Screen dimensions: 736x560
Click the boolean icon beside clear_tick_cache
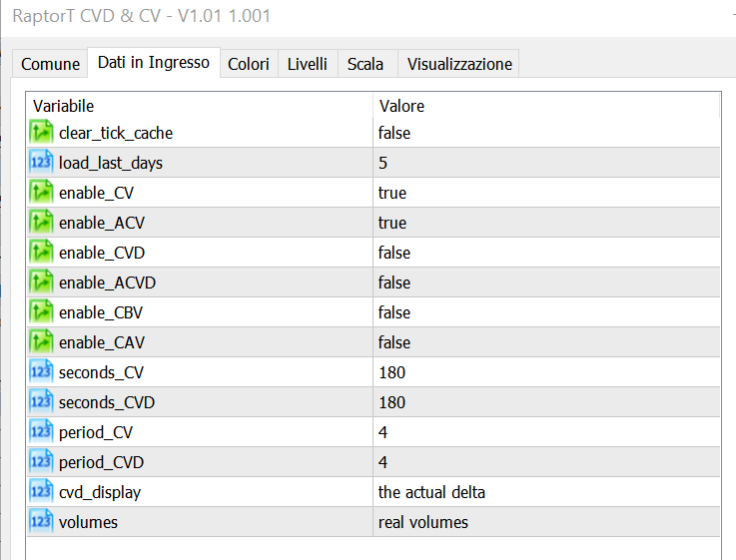pyautogui.click(x=41, y=133)
